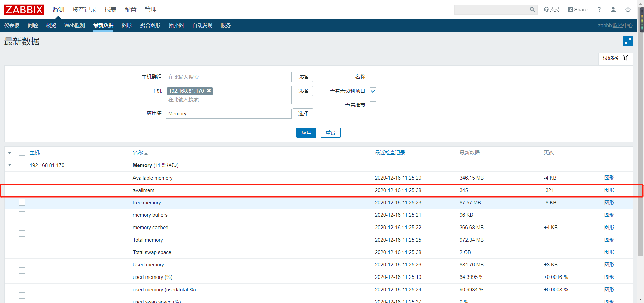Check the avalimem row checkbox
This screenshot has width=644, height=303.
tap(22, 190)
